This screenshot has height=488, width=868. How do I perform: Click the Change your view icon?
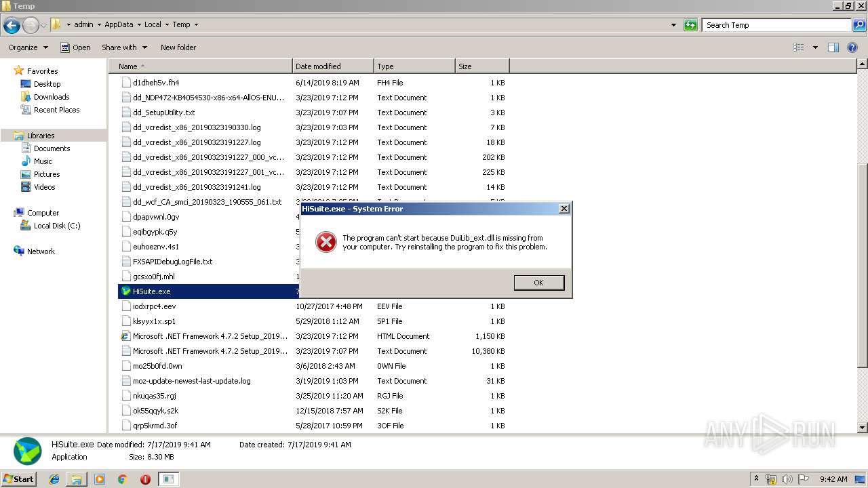[799, 47]
